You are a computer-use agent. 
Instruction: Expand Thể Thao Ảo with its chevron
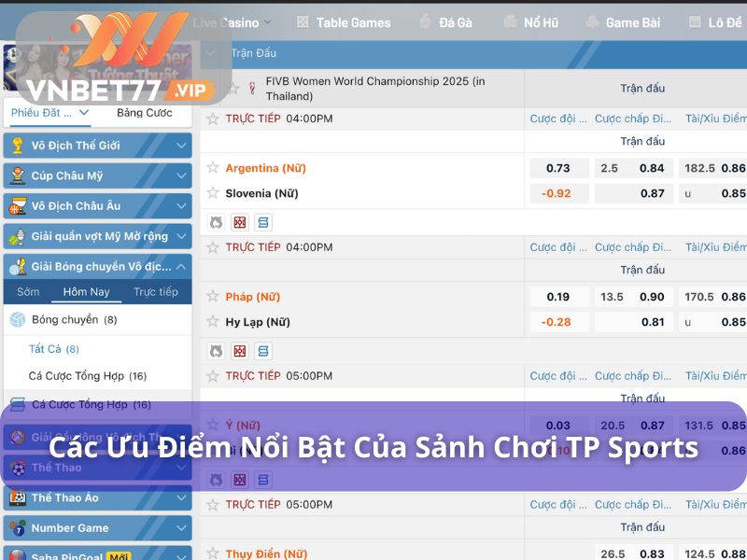(x=181, y=497)
